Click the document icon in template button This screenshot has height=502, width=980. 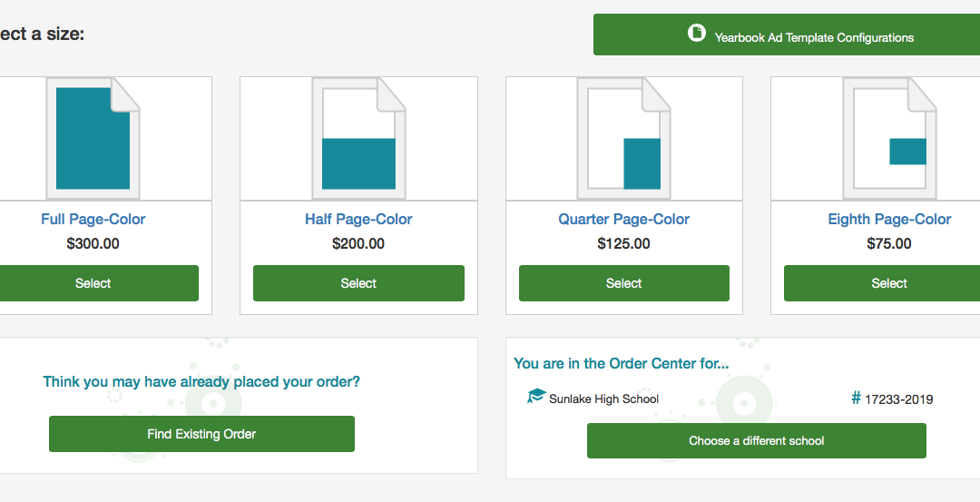click(697, 33)
